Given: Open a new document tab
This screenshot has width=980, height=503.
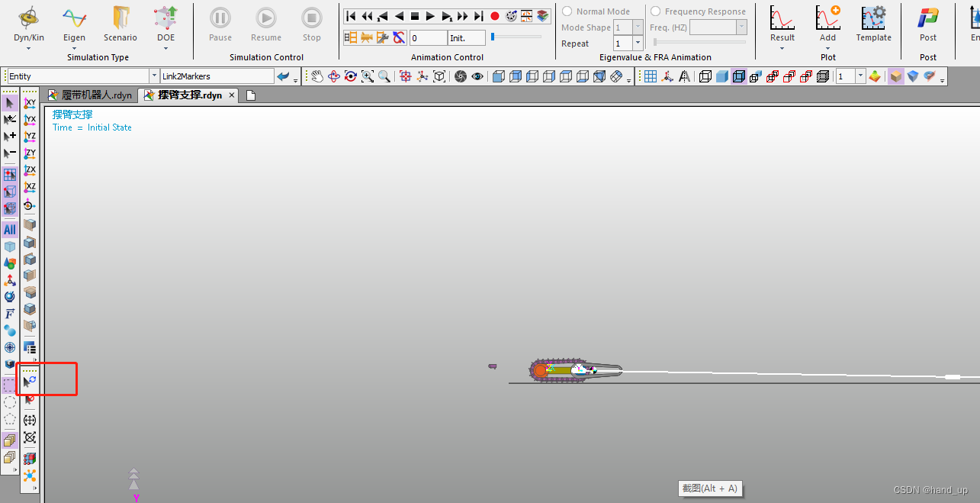Looking at the screenshot, I should tap(250, 95).
